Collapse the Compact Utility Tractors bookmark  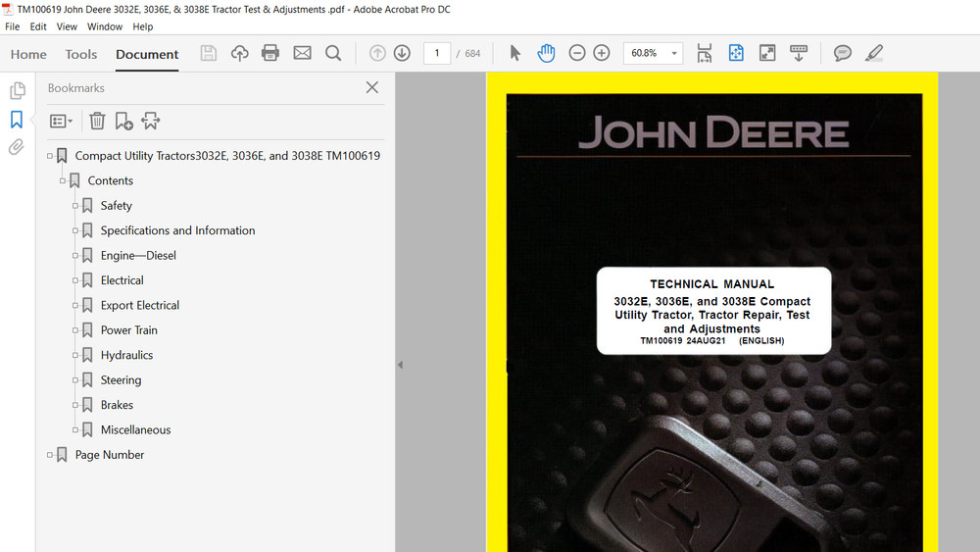click(x=50, y=156)
